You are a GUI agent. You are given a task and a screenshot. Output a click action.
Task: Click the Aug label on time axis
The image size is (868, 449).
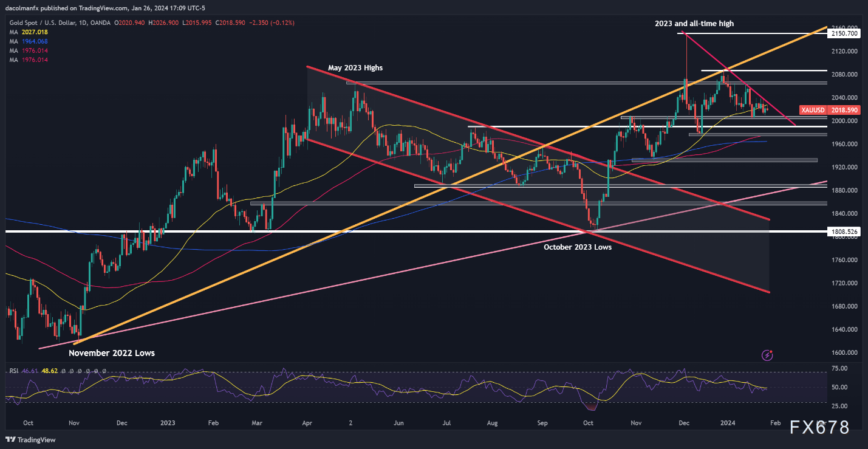(493, 422)
